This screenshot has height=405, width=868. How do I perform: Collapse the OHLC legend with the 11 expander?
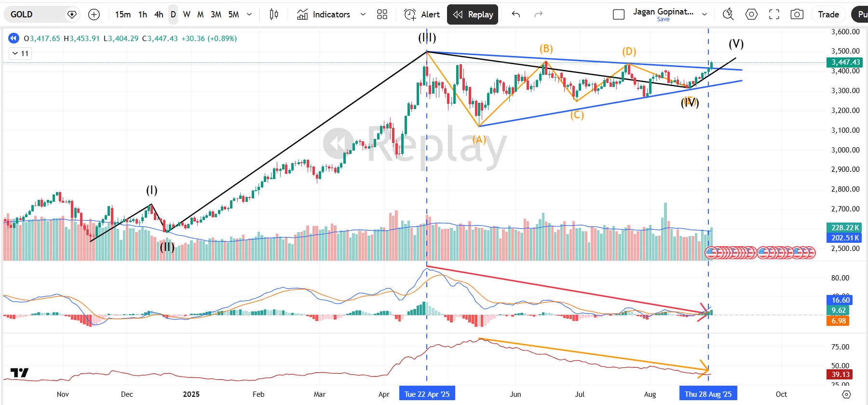pos(20,53)
